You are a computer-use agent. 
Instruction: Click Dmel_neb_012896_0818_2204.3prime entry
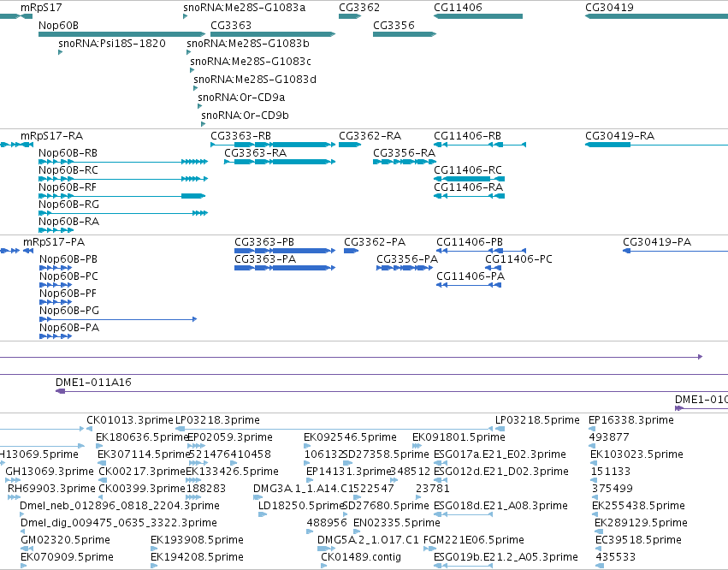pos(119,506)
